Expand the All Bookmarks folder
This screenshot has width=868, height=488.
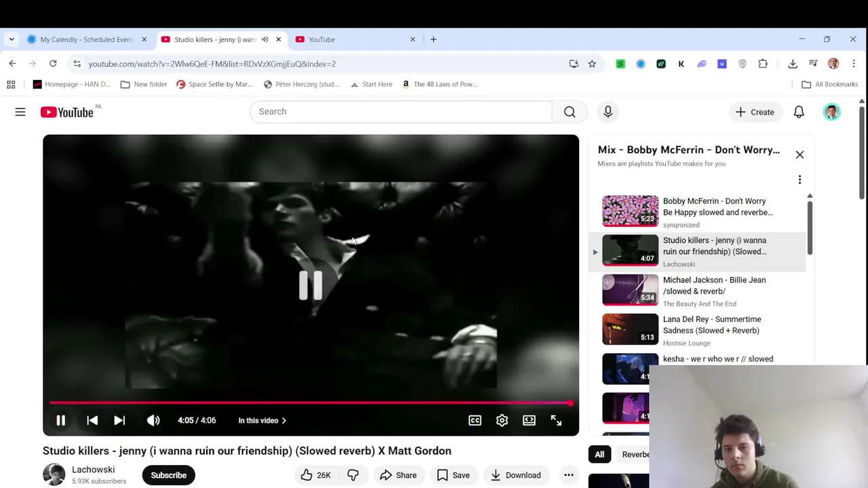[x=829, y=84]
